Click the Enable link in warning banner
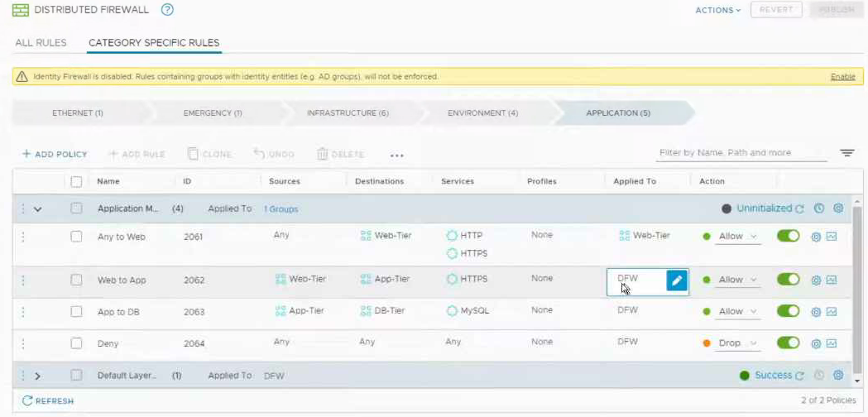Screen dimensions: 868x417 (842, 77)
